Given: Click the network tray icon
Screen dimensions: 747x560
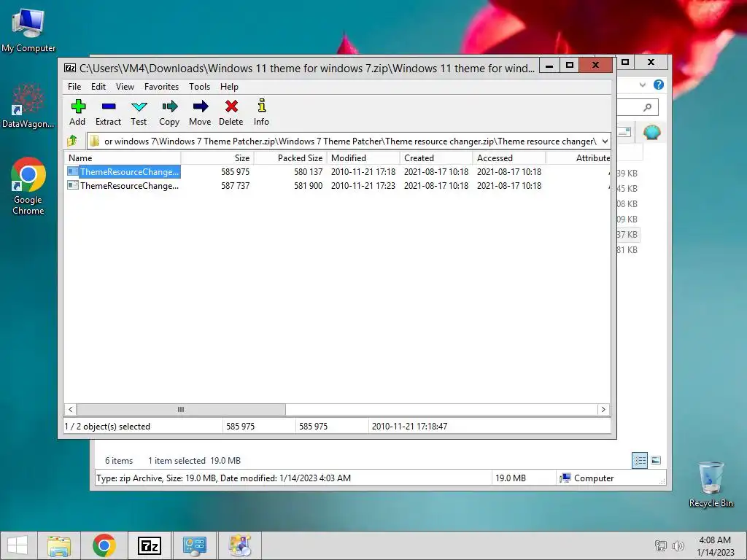Looking at the screenshot, I should tap(661, 545).
